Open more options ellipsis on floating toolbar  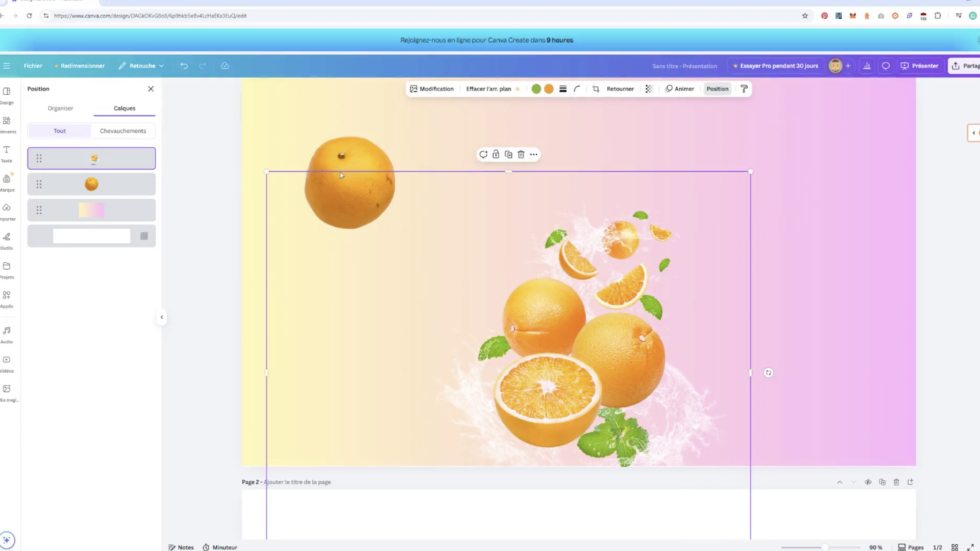tap(534, 155)
